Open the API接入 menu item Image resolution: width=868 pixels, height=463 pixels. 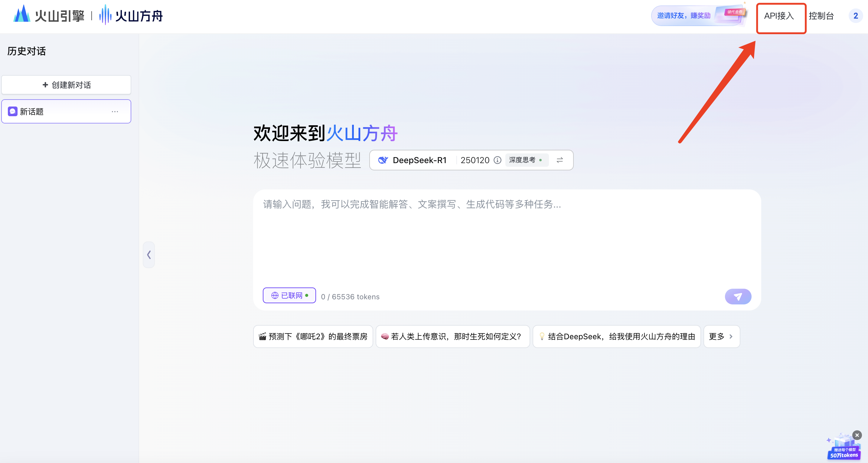coord(779,16)
